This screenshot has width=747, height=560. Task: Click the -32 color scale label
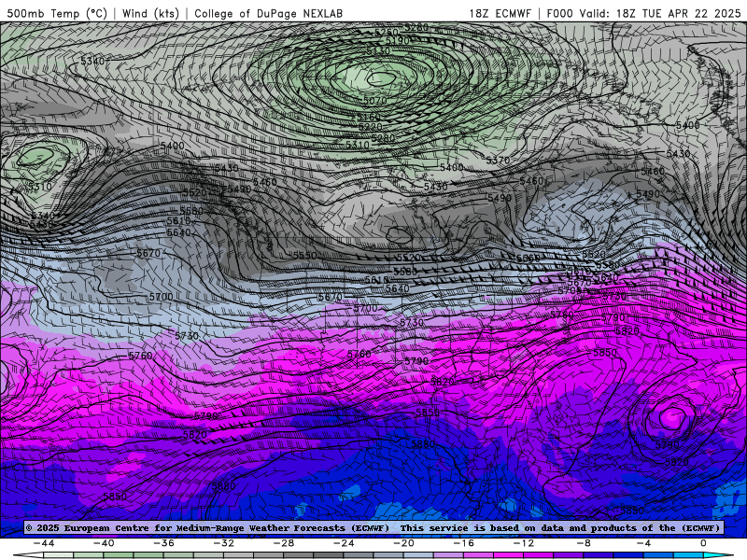click(x=224, y=543)
